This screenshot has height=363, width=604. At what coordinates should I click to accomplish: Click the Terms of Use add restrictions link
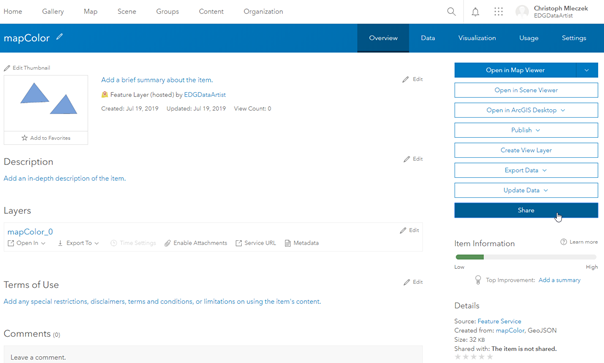[x=162, y=301]
